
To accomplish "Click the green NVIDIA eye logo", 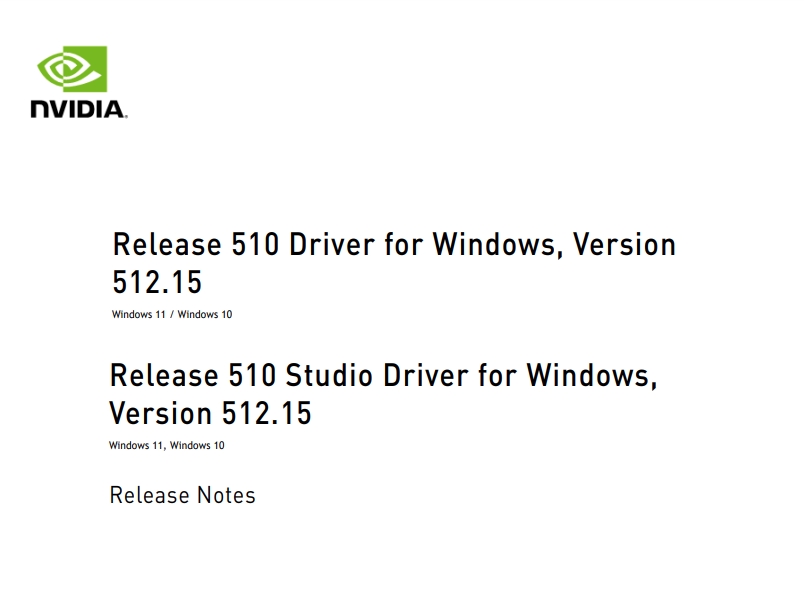I will tap(72, 69).
